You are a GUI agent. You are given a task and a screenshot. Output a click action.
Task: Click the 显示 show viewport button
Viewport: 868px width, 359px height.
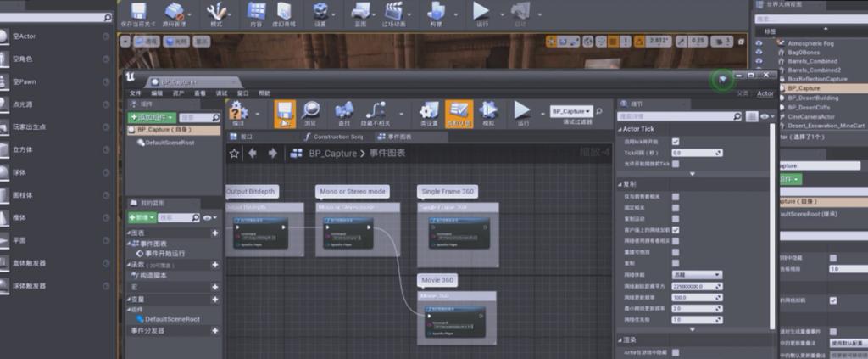pos(202,42)
